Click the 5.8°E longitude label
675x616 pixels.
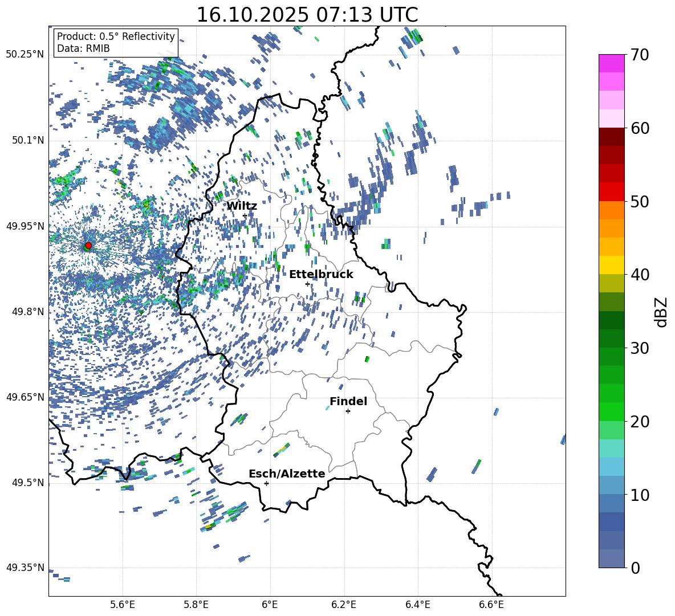[x=196, y=605]
